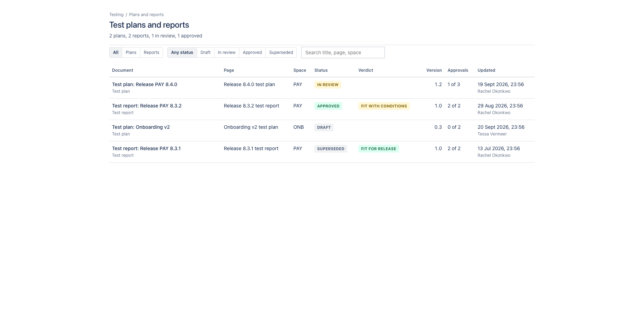Click the 1 of 3 approvals value

tap(454, 84)
